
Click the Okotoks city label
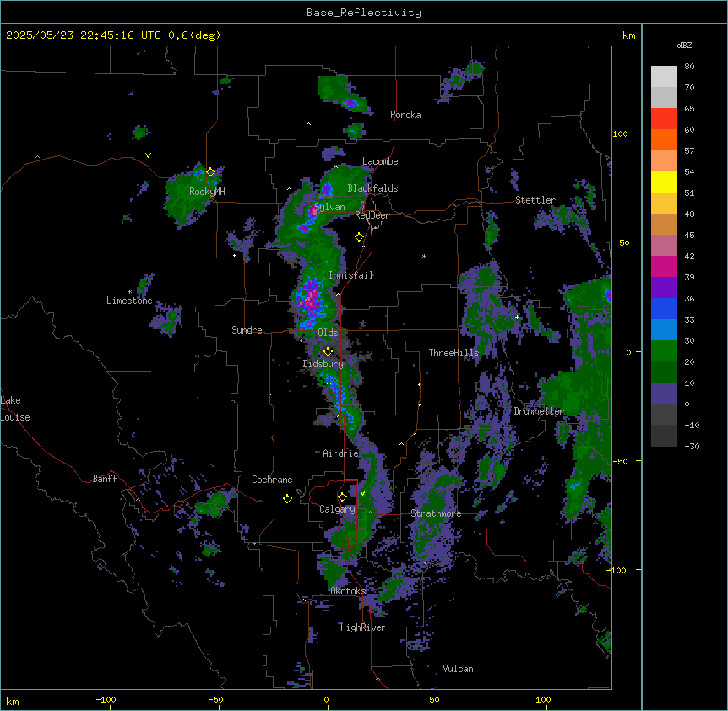(348, 591)
